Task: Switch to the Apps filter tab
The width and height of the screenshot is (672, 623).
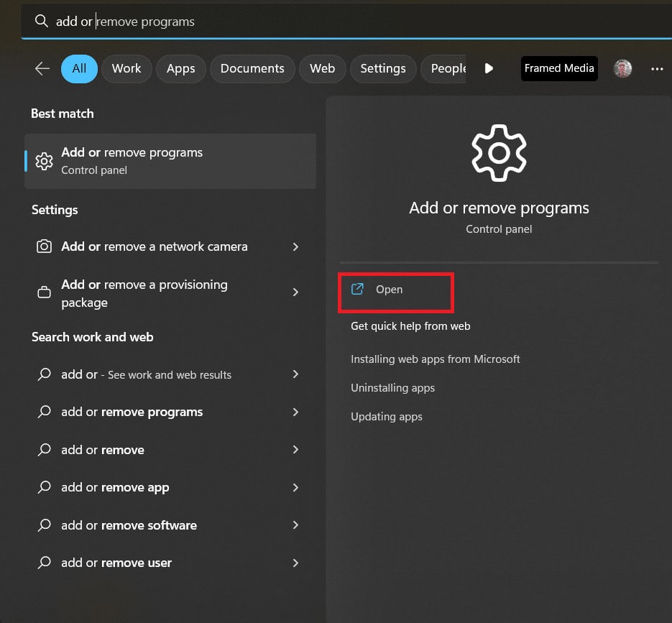Action: point(180,68)
